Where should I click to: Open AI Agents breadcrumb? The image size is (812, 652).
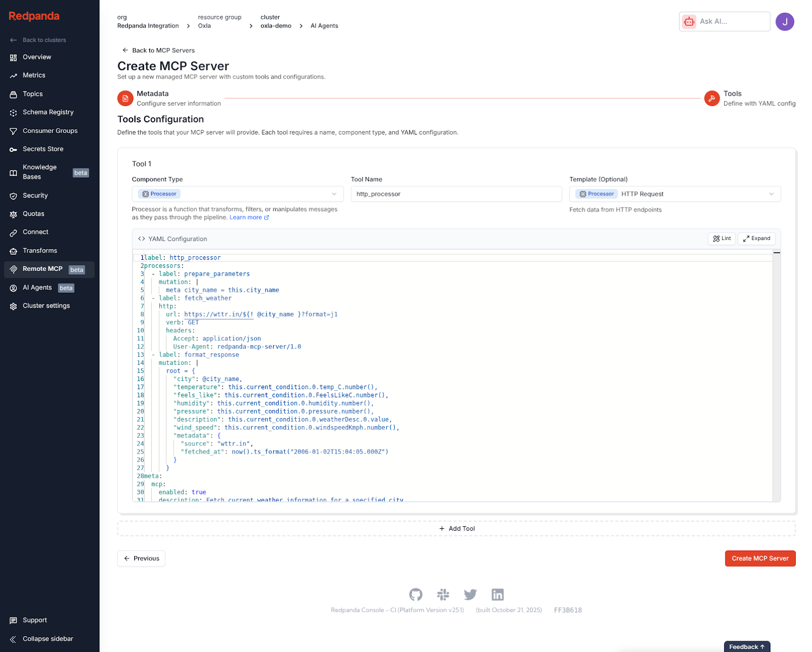[324, 26]
